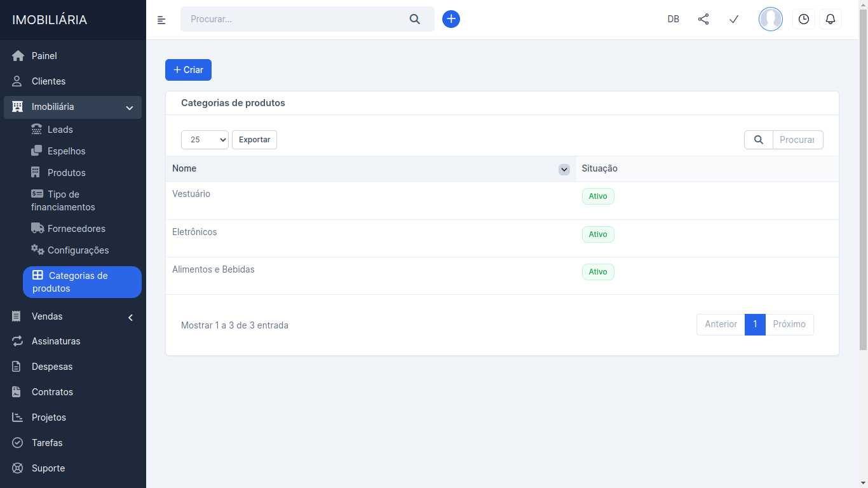The height and width of the screenshot is (488, 868).
Task: Open the clock timer icon
Action: coord(804,19)
